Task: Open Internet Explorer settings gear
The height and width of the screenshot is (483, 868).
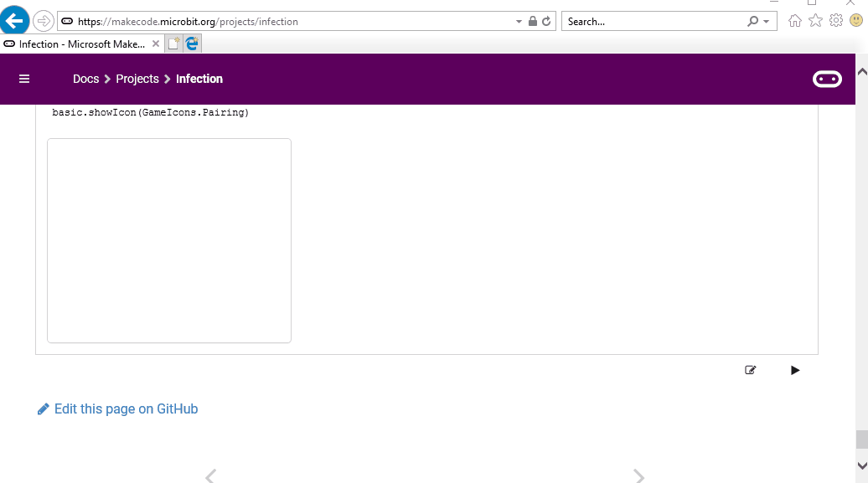Action: pos(835,21)
